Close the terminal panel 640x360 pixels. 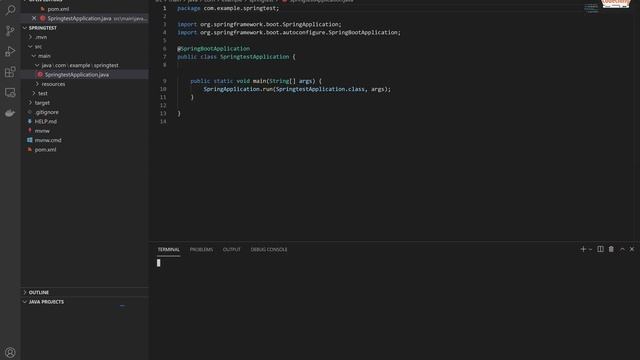632,249
